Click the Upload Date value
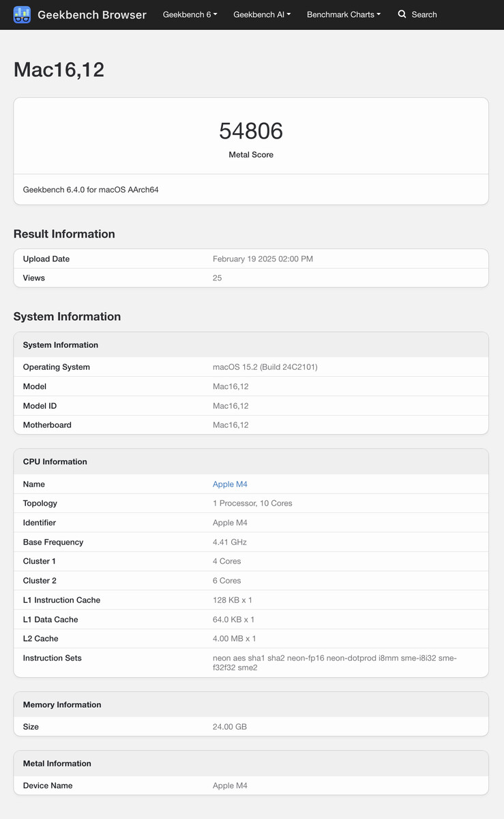Image resolution: width=504 pixels, height=819 pixels. 263,259
